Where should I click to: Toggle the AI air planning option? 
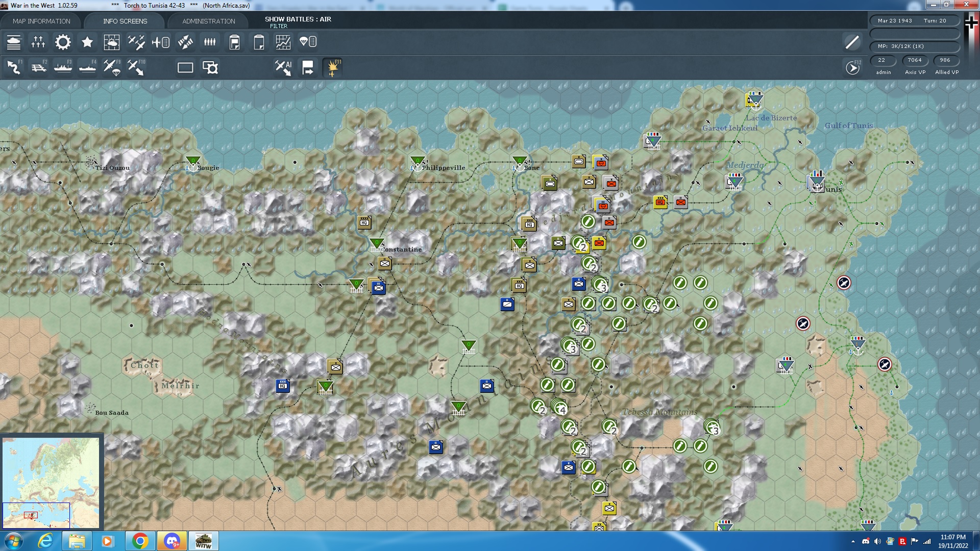[x=282, y=67]
